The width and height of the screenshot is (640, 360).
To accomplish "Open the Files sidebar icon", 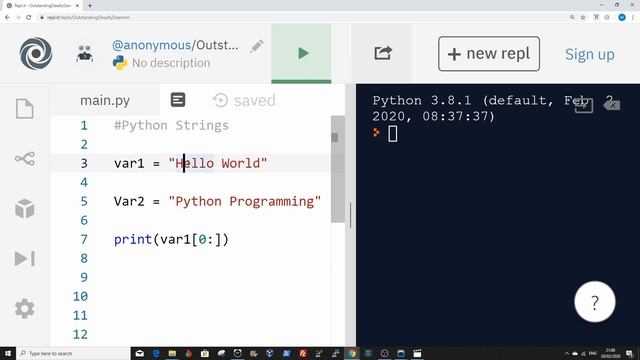I will click(x=24, y=109).
